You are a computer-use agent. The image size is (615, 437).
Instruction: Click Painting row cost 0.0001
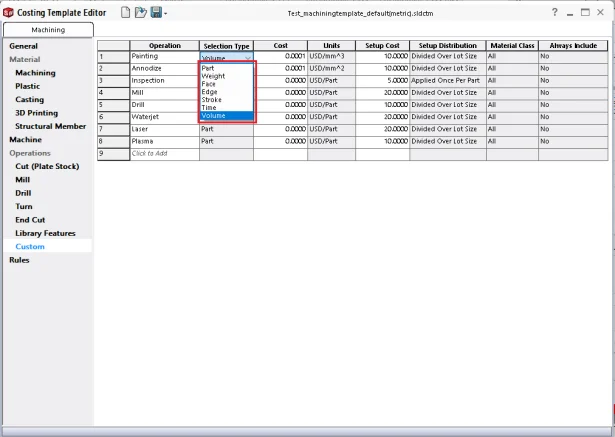point(280,56)
